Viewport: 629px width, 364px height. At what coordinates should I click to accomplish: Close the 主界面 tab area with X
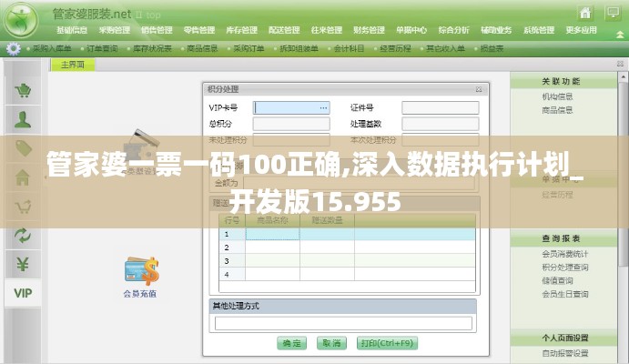[620, 64]
